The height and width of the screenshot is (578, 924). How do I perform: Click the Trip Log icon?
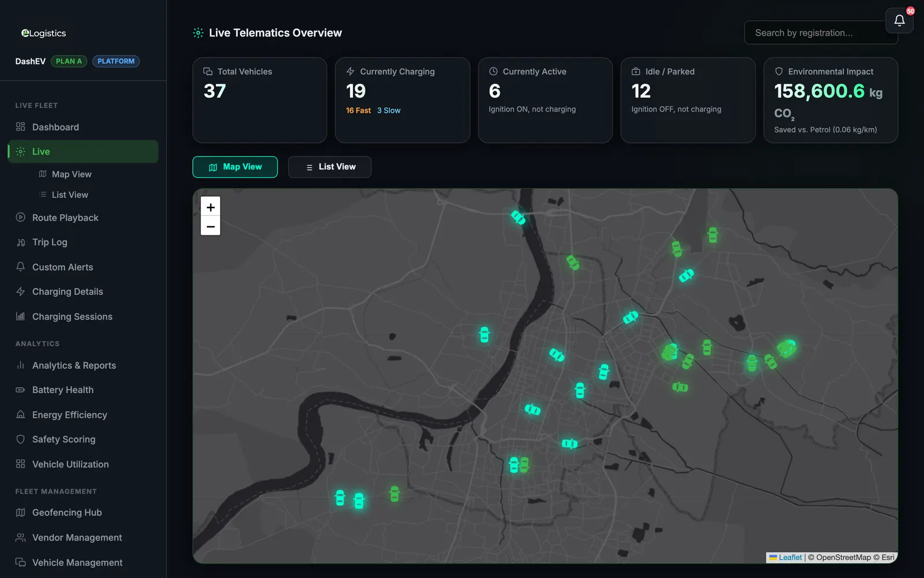click(20, 242)
